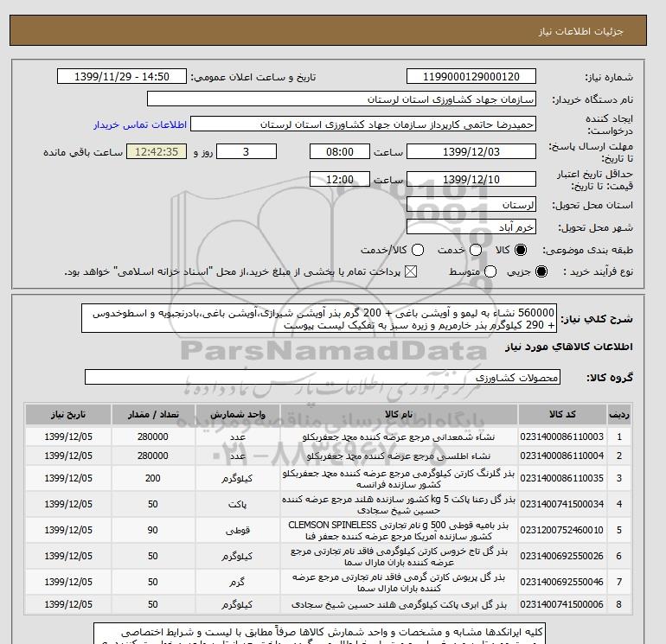This screenshot has height=644, width=666.
Task: Click the response deadline hour 08:00
Action: 340,151
